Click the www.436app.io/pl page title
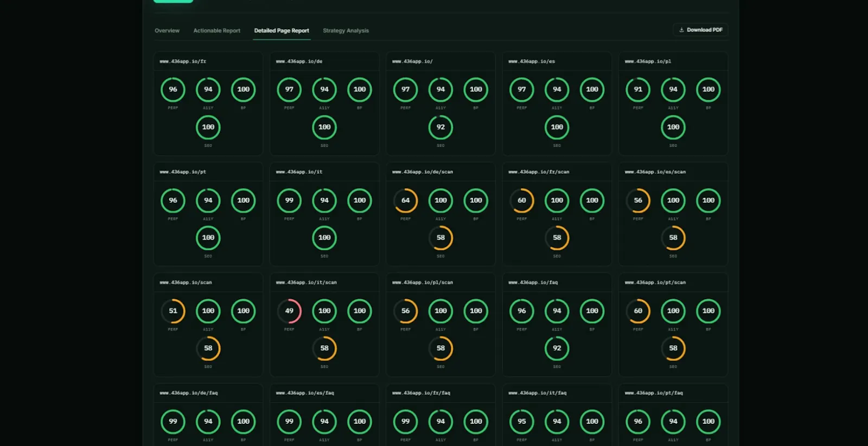The height and width of the screenshot is (446, 868). click(648, 61)
